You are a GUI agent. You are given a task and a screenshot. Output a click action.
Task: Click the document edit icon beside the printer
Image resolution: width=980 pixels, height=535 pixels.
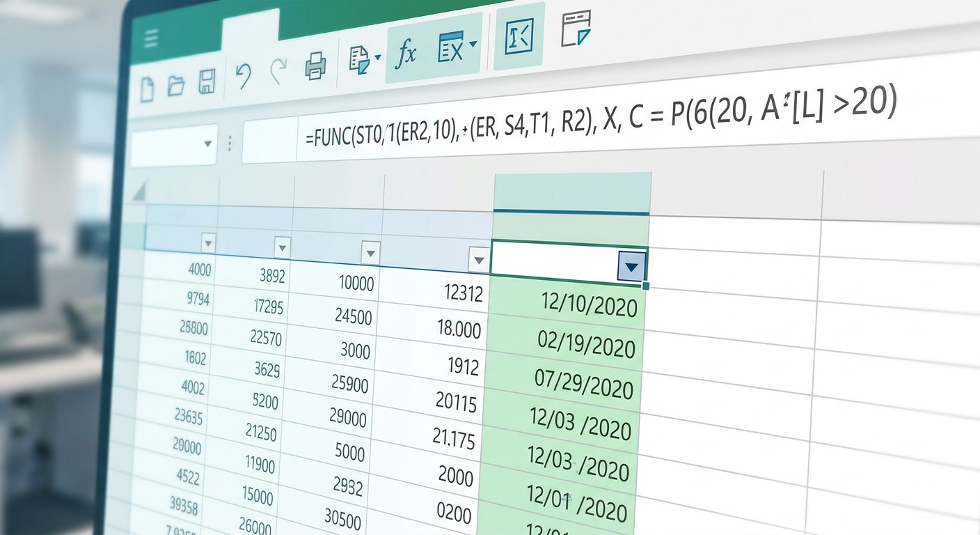coord(359,60)
